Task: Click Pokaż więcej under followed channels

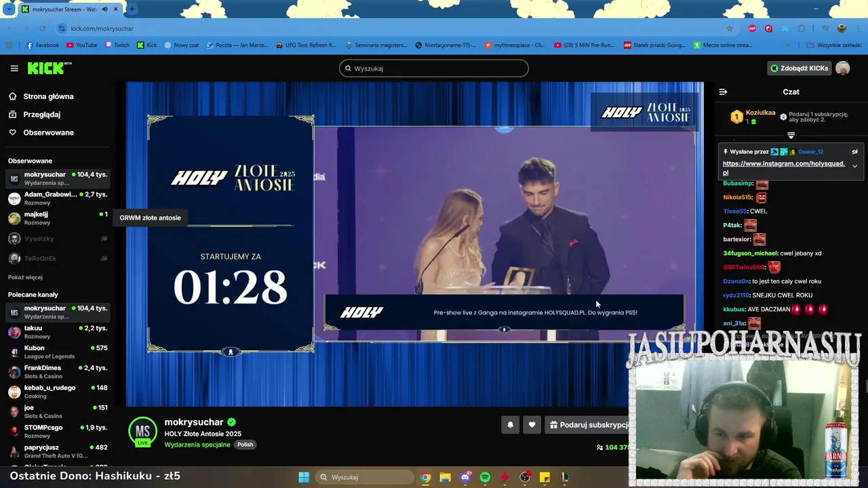Action: pos(25,277)
